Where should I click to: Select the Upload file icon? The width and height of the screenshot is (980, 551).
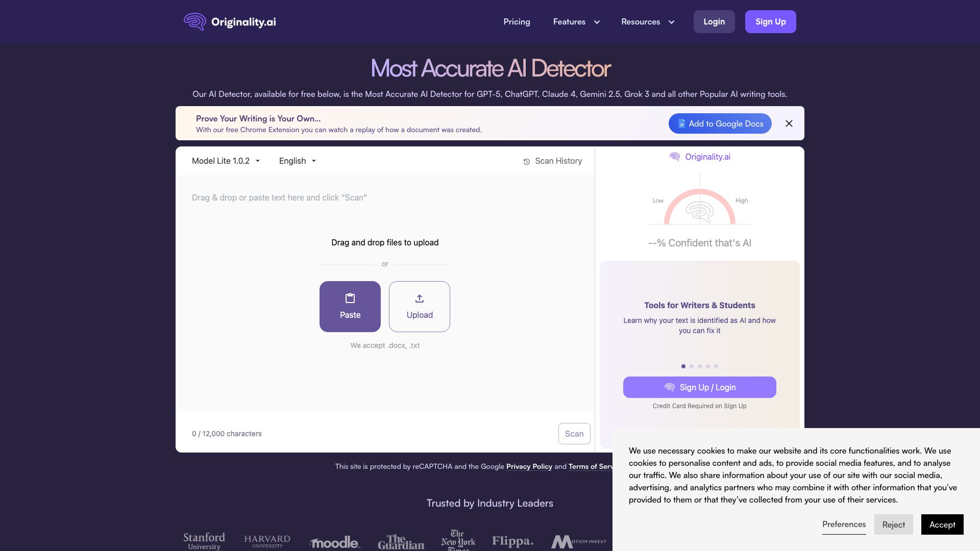(x=419, y=298)
